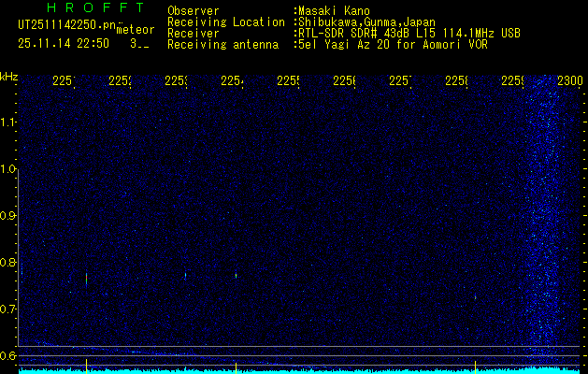Screen dimensions: 588x374
Task: Click the 0.7 frequency axis label
Action: [x=7, y=309]
